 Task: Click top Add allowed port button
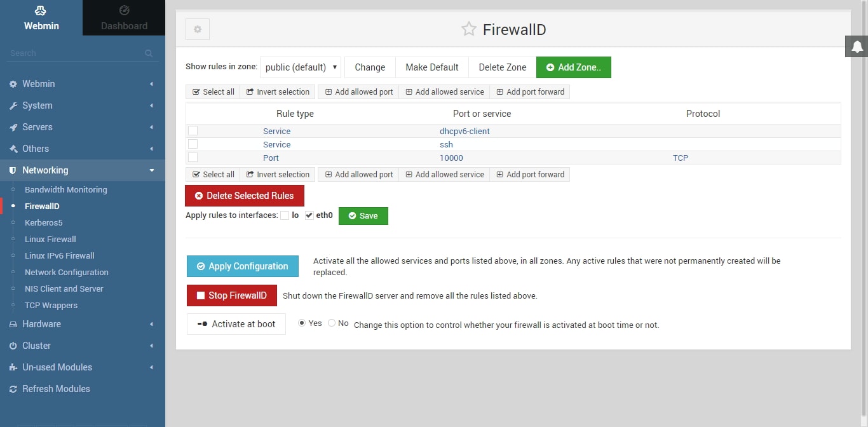[x=358, y=92]
